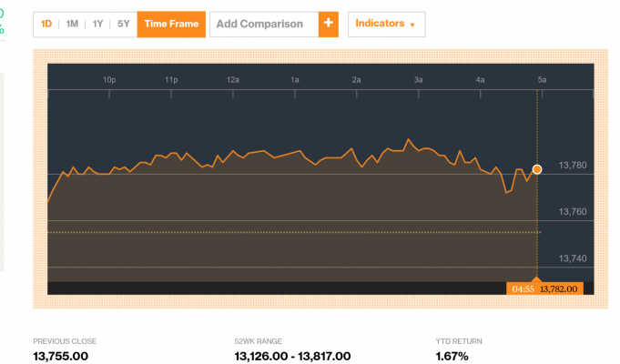Click the 12a tick on time axis
The image size is (620, 364).
233,80
